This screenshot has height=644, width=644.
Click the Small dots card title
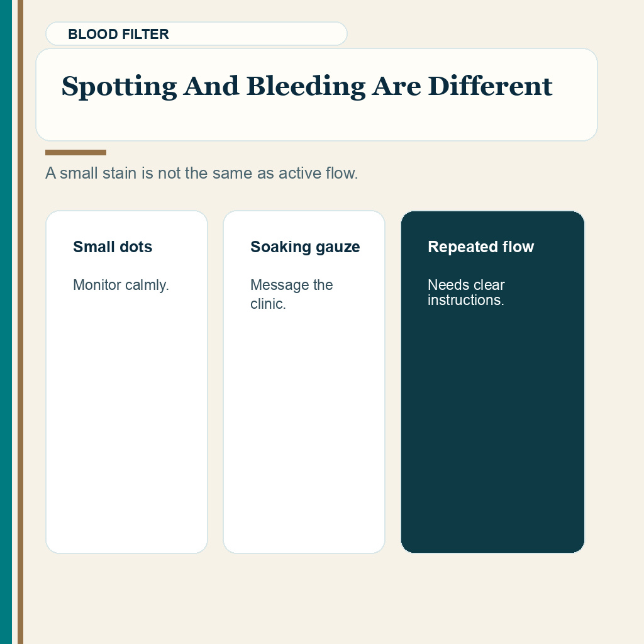(x=113, y=247)
